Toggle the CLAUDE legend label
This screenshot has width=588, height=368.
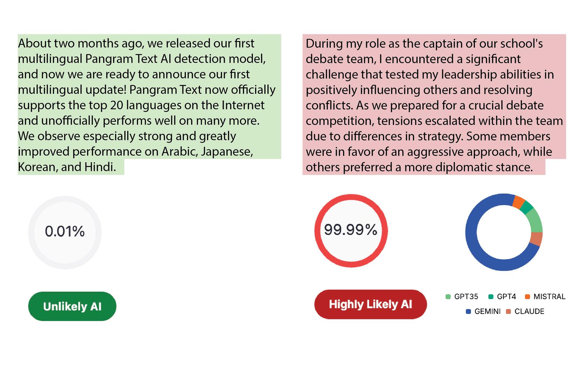click(x=529, y=312)
